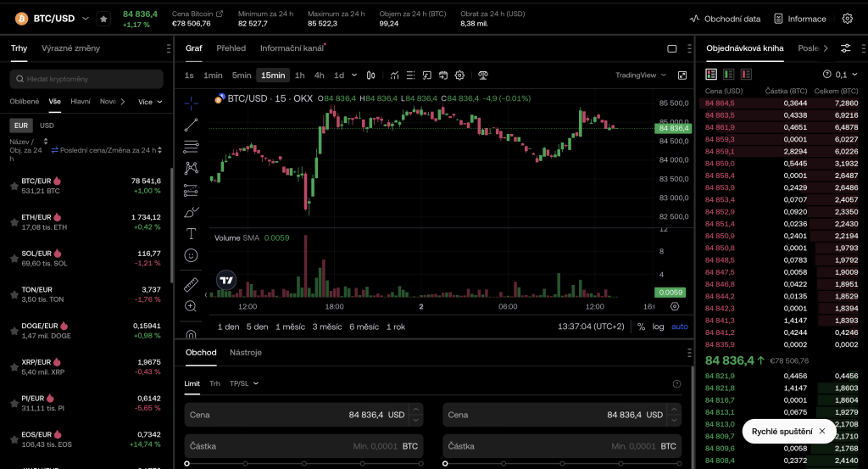Open the indicators menu

(x=394, y=75)
